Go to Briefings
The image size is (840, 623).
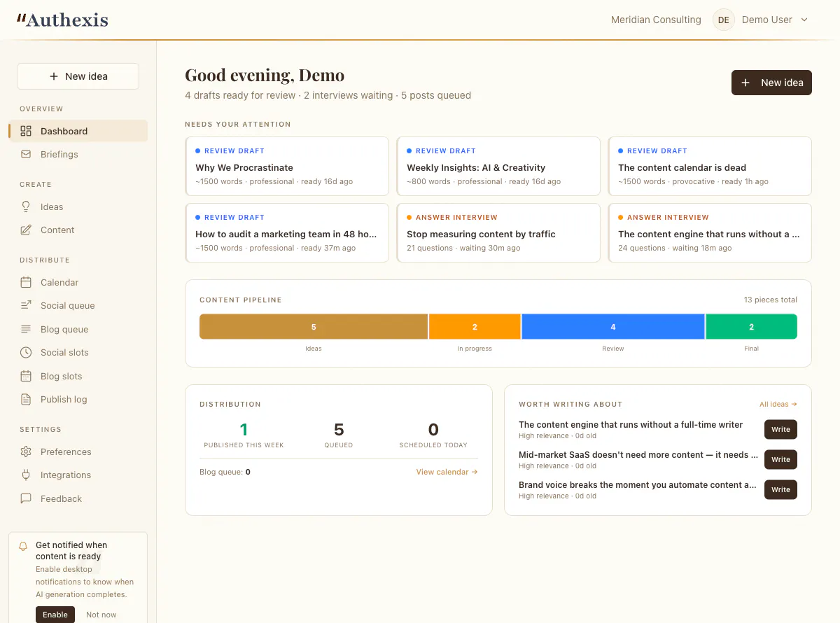[78, 154]
